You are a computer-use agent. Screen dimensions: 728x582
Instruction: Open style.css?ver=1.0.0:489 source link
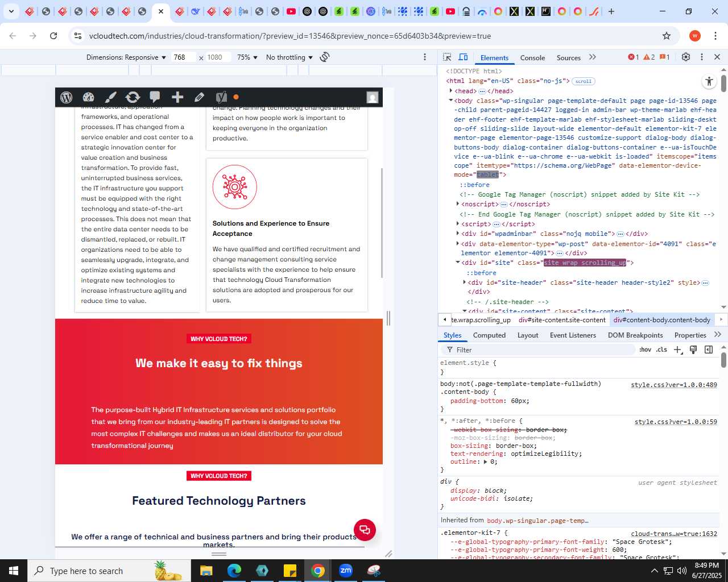[674, 385]
